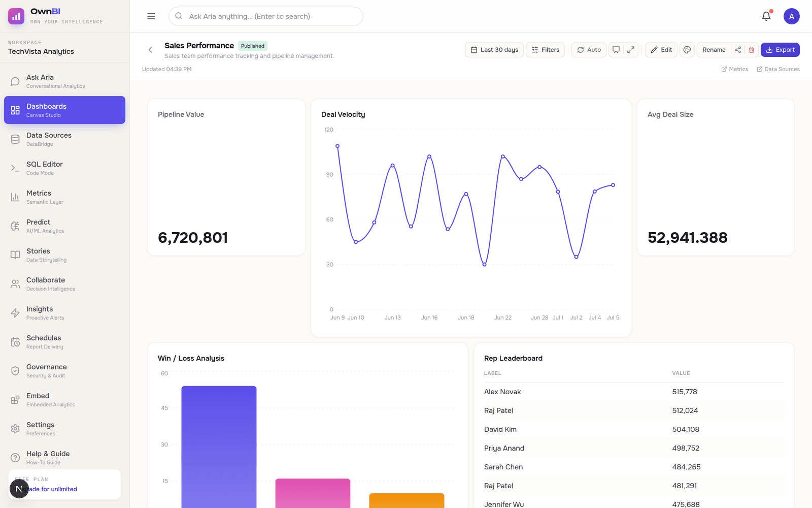The image size is (812, 508).
Task: Open the comments presentation icon
Action: click(616, 50)
